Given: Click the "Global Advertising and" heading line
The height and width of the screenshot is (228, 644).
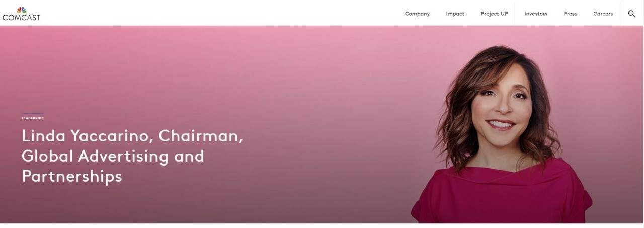Looking at the screenshot, I should [113, 156].
